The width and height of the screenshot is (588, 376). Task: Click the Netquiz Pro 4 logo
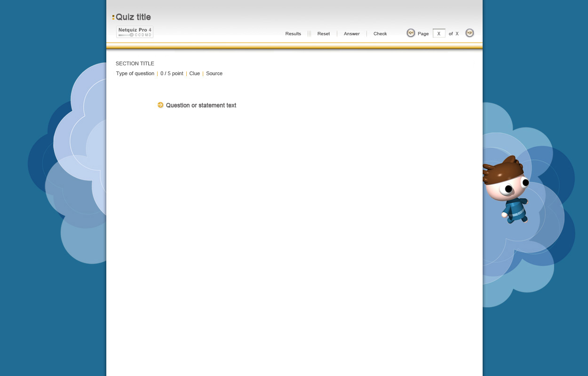[x=135, y=32]
